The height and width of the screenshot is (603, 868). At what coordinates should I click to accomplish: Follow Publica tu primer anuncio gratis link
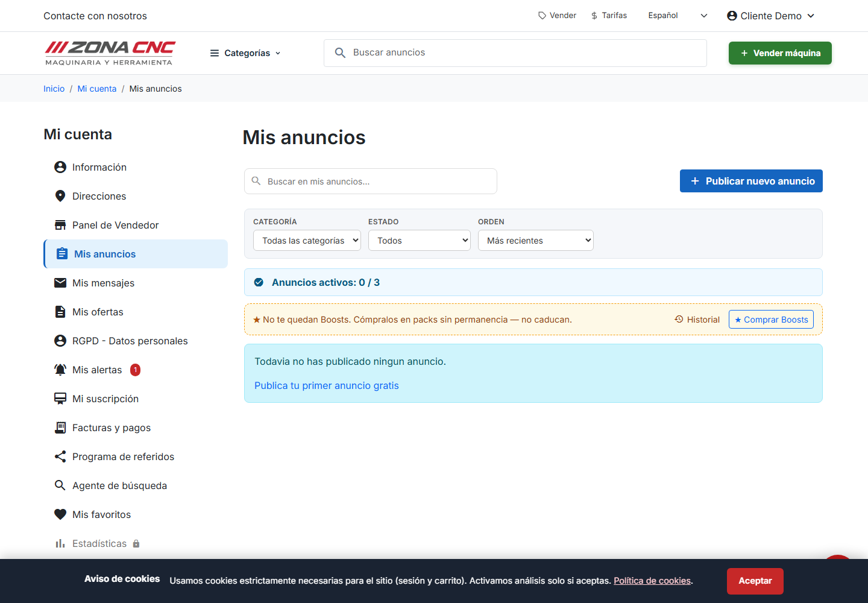327,385
